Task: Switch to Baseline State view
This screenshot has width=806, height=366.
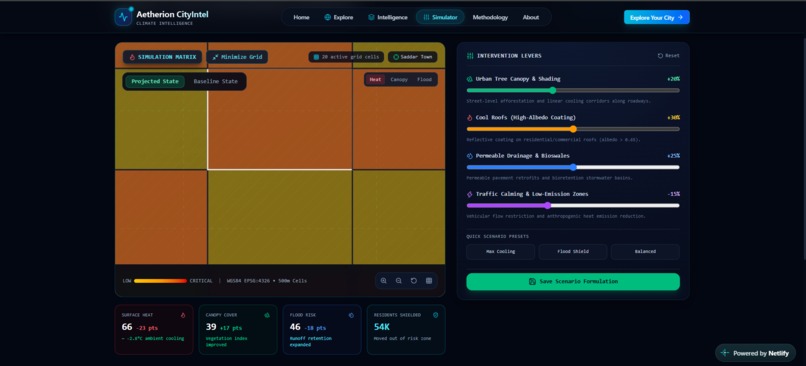Action: pyautogui.click(x=215, y=81)
